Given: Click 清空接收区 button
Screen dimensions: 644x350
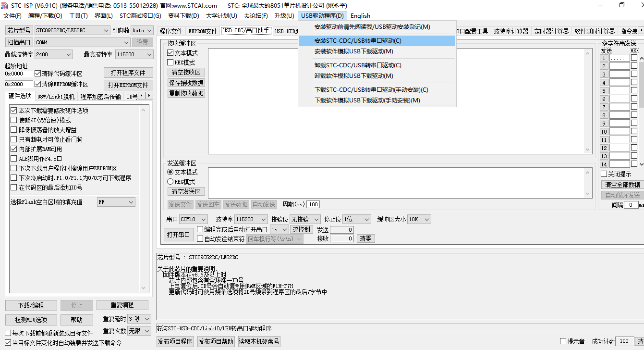Looking at the screenshot, I should pyautogui.click(x=186, y=72).
